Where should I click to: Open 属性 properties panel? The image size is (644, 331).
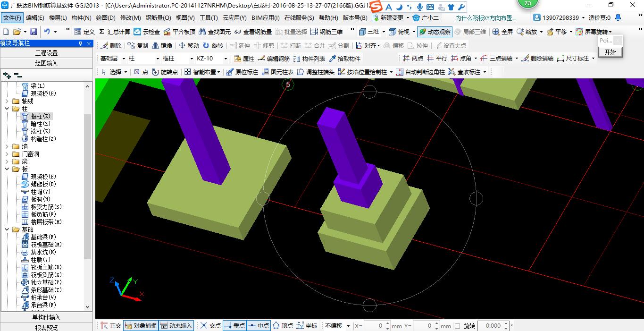click(x=244, y=59)
